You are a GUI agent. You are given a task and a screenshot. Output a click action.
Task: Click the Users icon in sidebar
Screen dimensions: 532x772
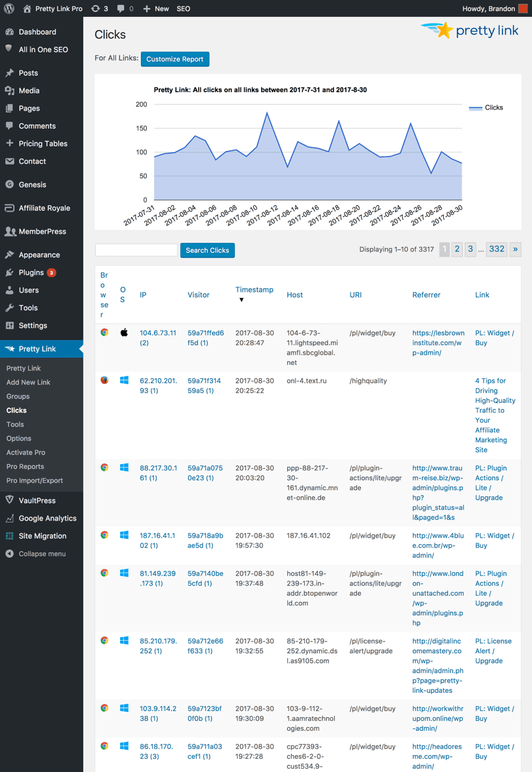(x=9, y=290)
